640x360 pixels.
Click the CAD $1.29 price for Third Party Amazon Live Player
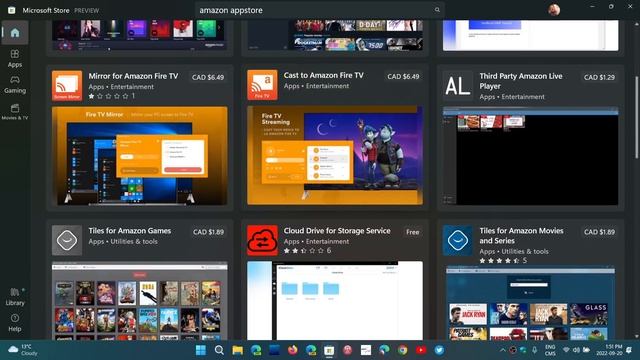(599, 77)
